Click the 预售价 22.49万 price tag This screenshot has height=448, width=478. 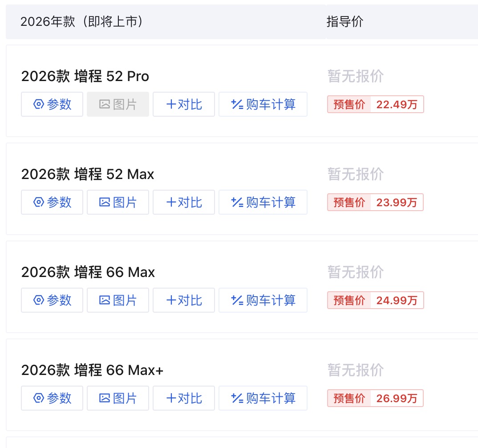[375, 104]
